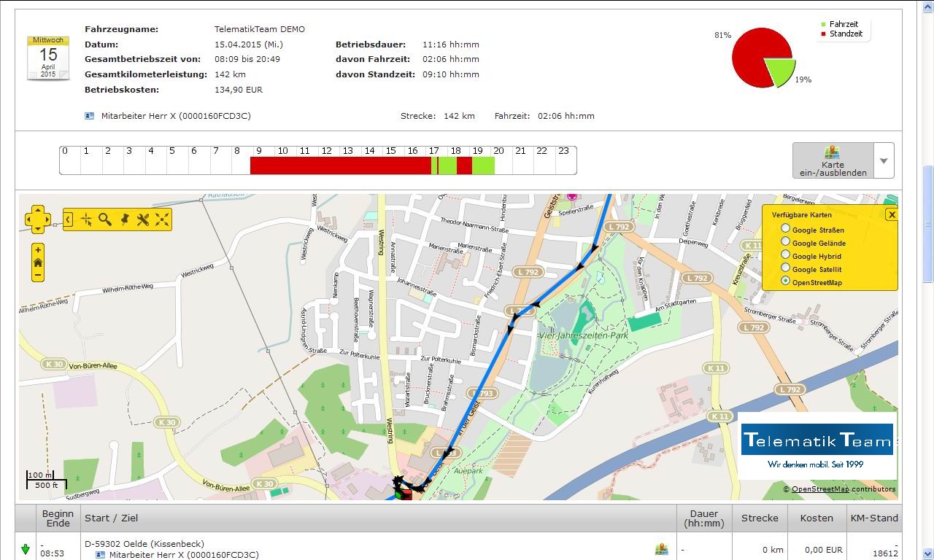934x560 pixels.
Task: Click the 08:53 end time in trip row
Action: [x=52, y=554]
